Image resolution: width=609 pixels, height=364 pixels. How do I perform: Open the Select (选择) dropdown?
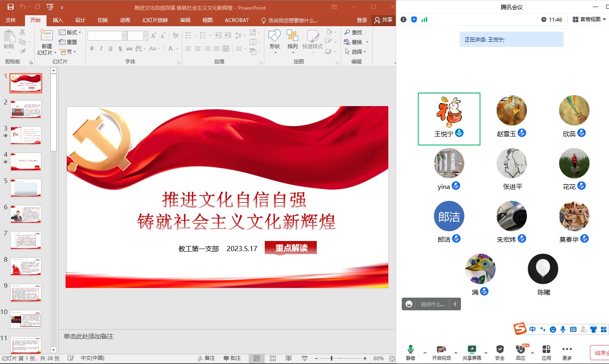356,52
